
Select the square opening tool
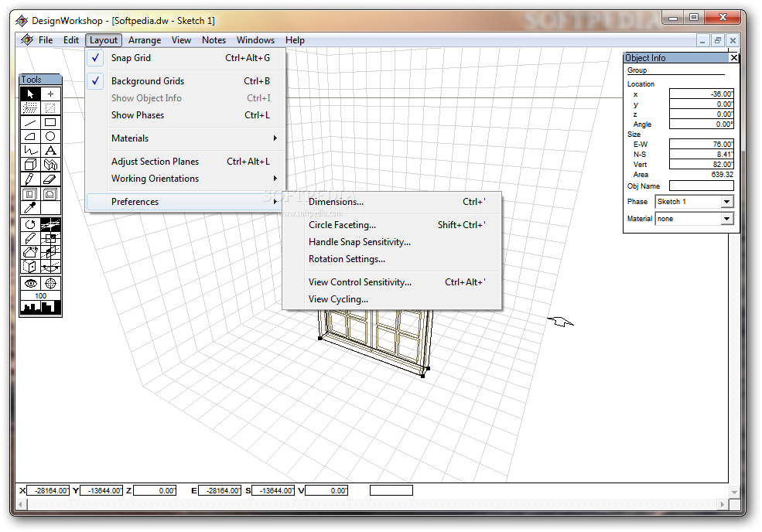point(30,194)
